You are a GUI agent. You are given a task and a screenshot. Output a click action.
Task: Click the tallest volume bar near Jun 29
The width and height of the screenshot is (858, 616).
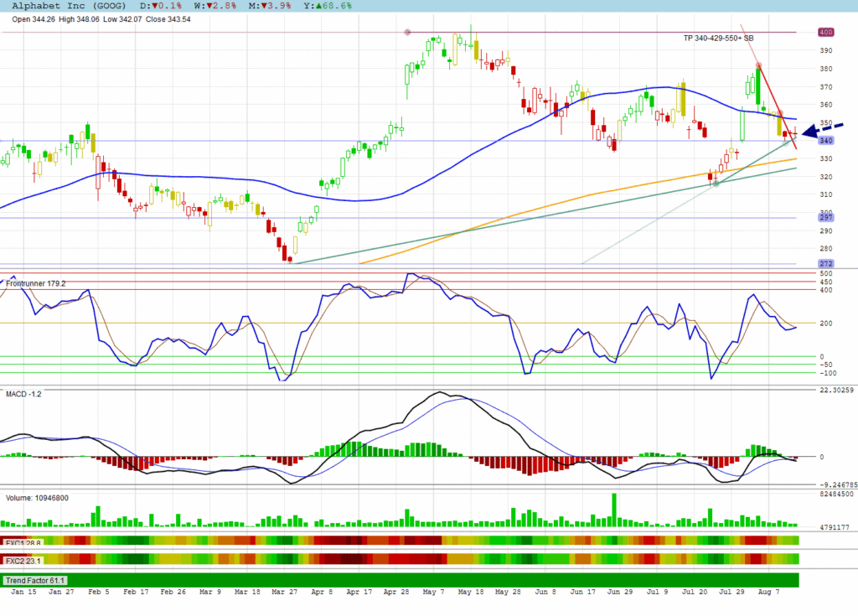[x=614, y=510]
